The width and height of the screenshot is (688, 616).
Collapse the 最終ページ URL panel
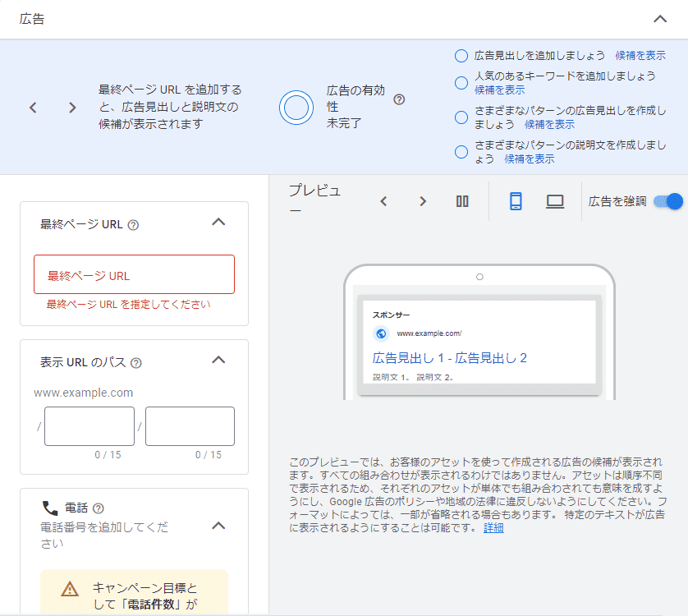(218, 222)
